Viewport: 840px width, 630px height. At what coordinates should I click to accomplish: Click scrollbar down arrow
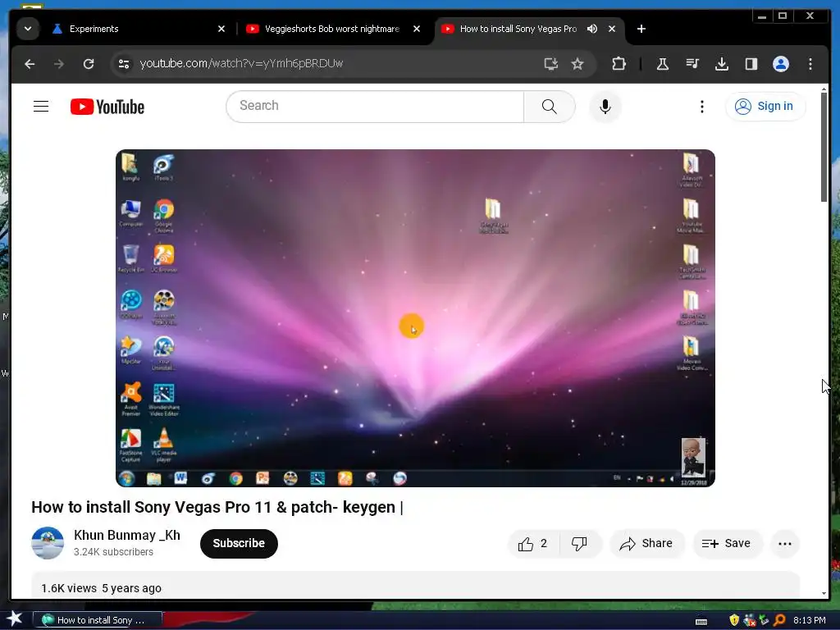[824, 594]
